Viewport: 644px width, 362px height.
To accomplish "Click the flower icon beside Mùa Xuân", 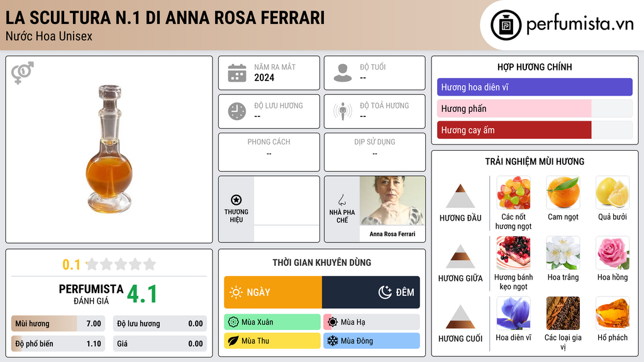I will point(233,322).
